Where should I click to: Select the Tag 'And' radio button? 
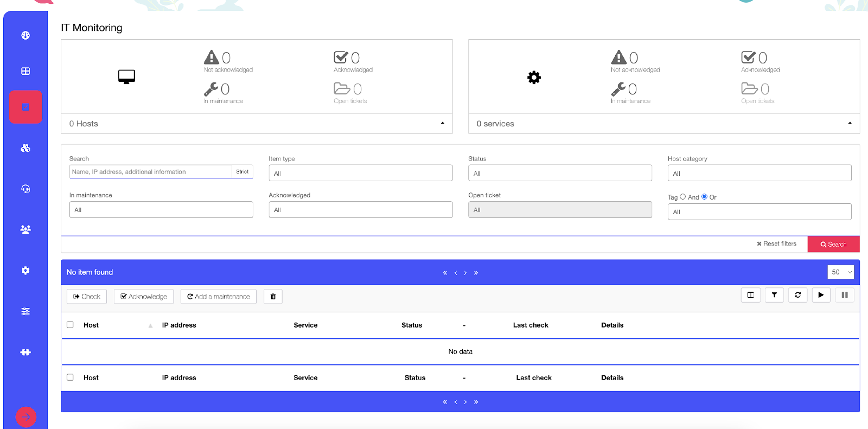[682, 197]
